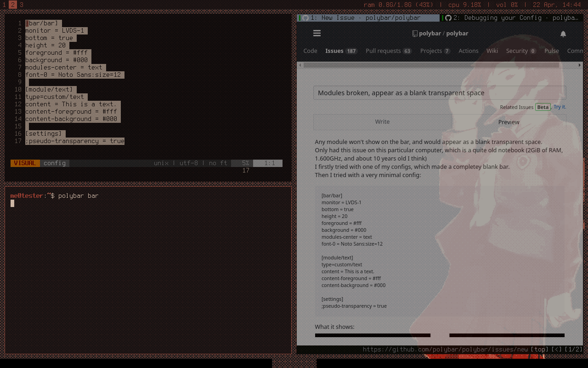Image resolution: width=588 pixels, height=368 pixels.
Task: Click the horizontal scrollbar above the issue form
Action: coord(436,65)
